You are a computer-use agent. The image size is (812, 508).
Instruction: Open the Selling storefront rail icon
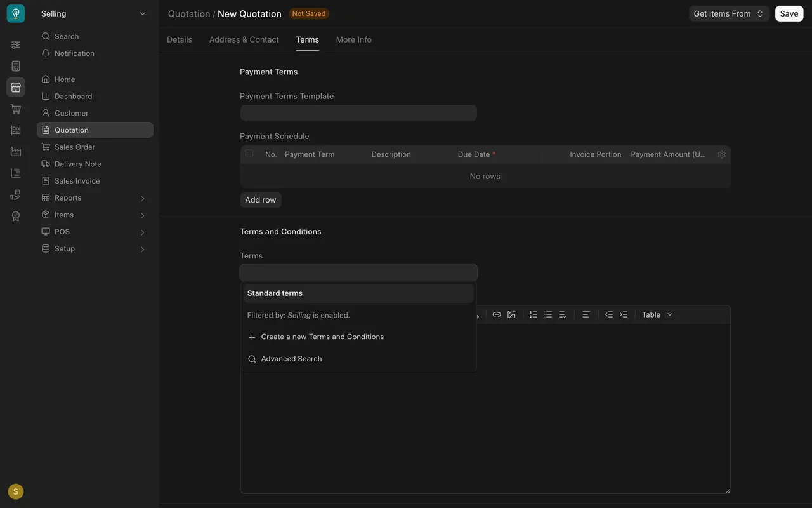point(16,87)
